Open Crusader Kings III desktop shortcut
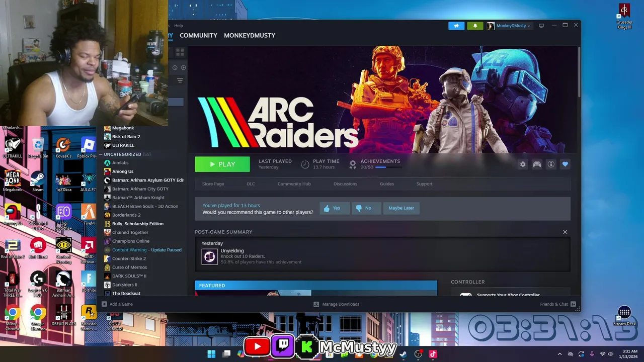Viewport: 644px width, 362px height. 624,17
